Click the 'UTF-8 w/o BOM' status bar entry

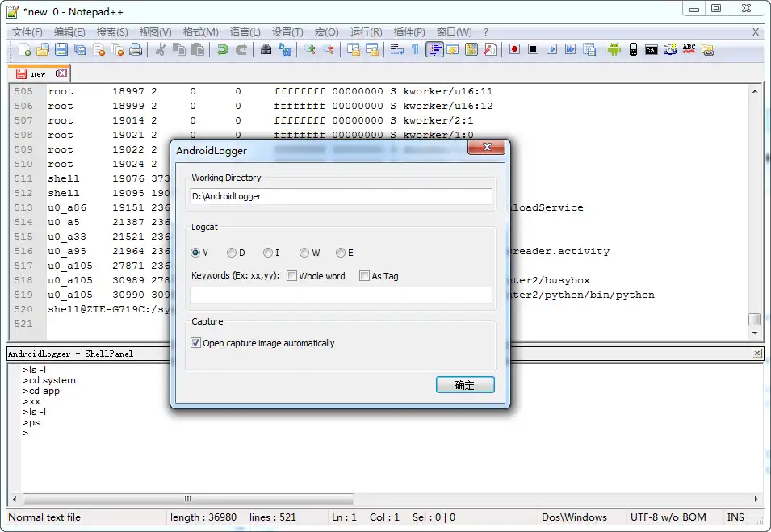click(x=668, y=517)
